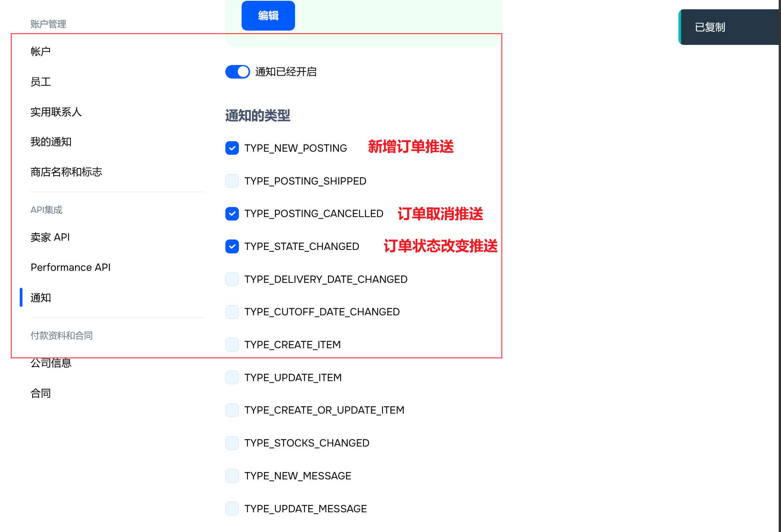
Task: Enable TYPE_CREATE_ITEM notification
Action: (232, 345)
